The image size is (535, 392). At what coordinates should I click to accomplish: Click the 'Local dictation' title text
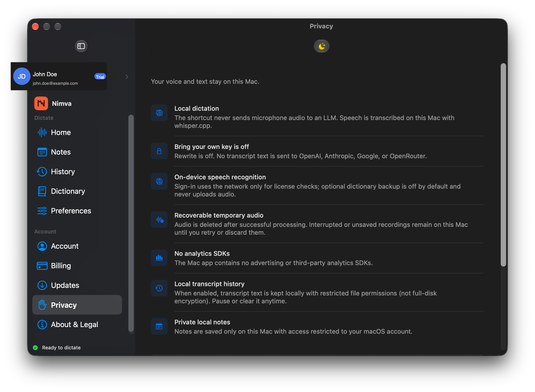click(196, 109)
